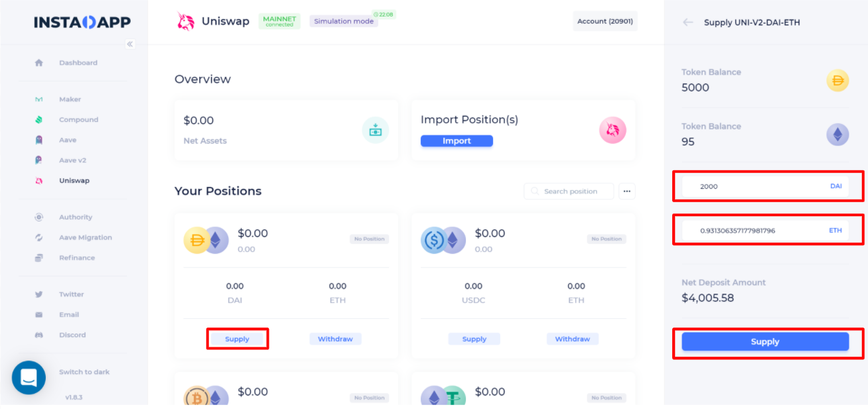
Task: Focus the Search position field
Action: coord(569,191)
